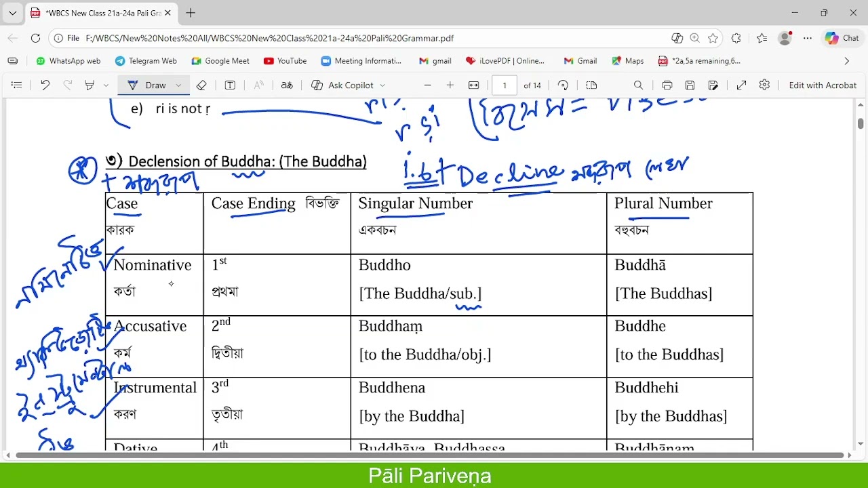Screen dimensions: 868x488
Task: Click the text [by the Buddhas]
Action: [x=671, y=416]
